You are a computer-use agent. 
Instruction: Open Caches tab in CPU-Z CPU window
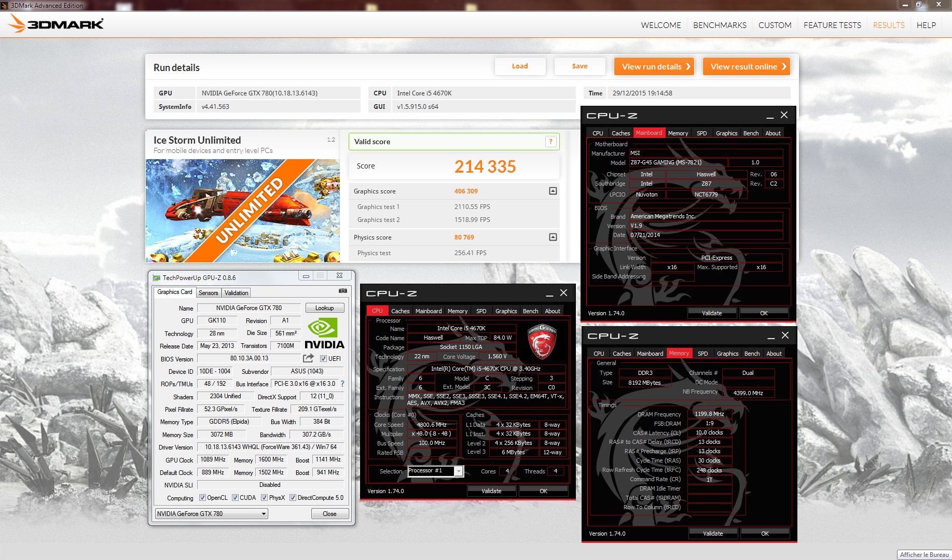(400, 311)
